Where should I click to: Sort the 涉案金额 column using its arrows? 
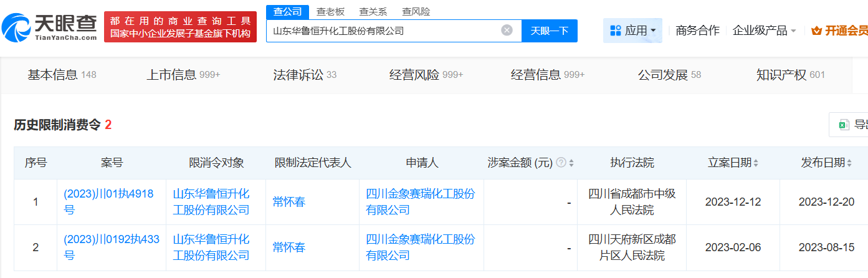point(571,163)
